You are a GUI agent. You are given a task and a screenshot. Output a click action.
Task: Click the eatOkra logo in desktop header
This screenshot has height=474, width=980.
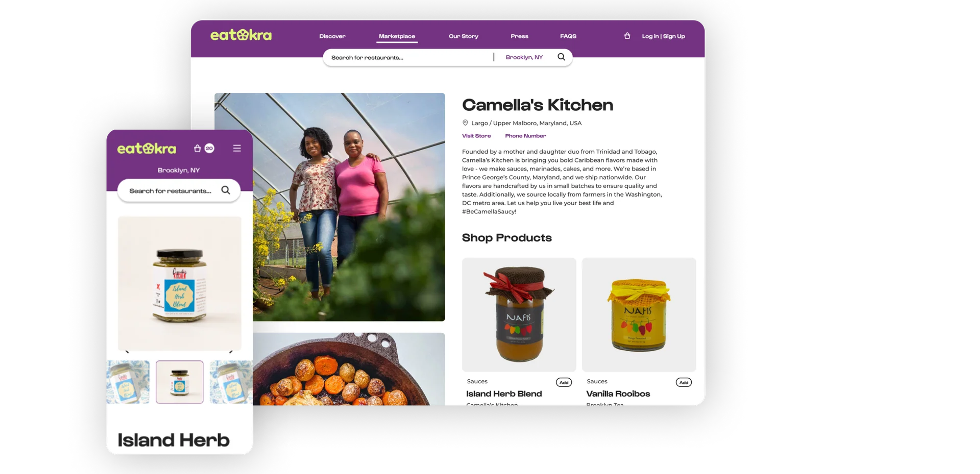pos(241,35)
